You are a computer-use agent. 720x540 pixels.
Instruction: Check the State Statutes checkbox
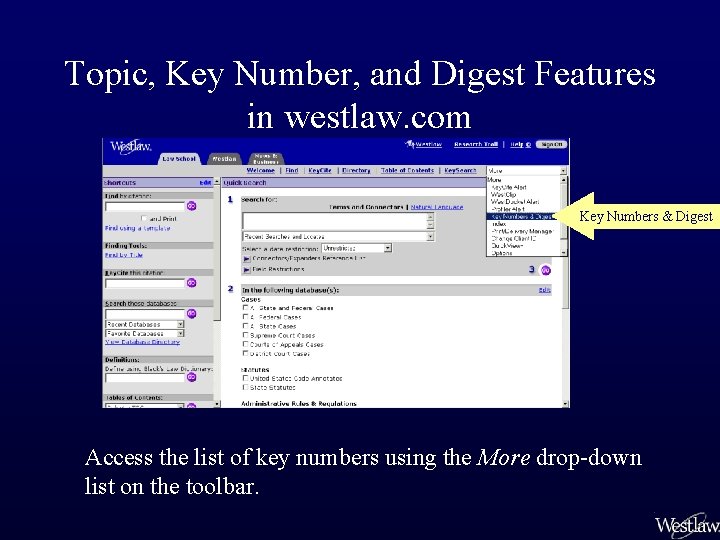click(245, 387)
